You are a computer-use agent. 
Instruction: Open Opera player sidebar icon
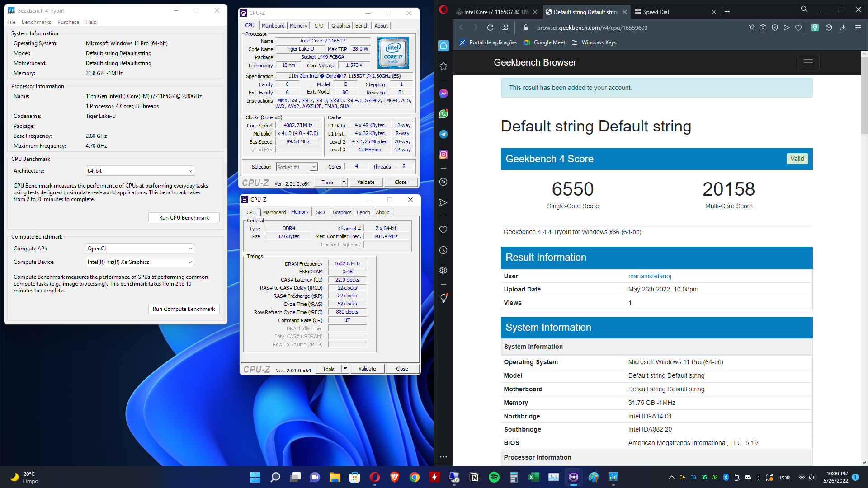443,182
